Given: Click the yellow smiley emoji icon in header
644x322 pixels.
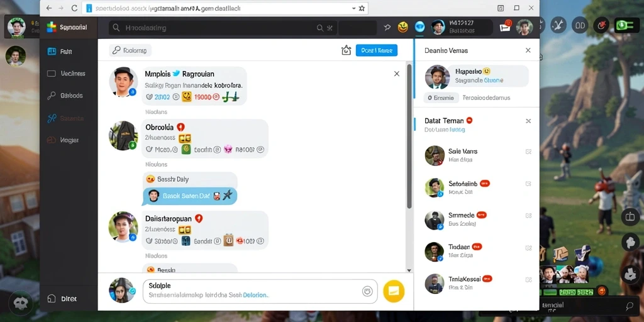Looking at the screenshot, I should tap(403, 28).
